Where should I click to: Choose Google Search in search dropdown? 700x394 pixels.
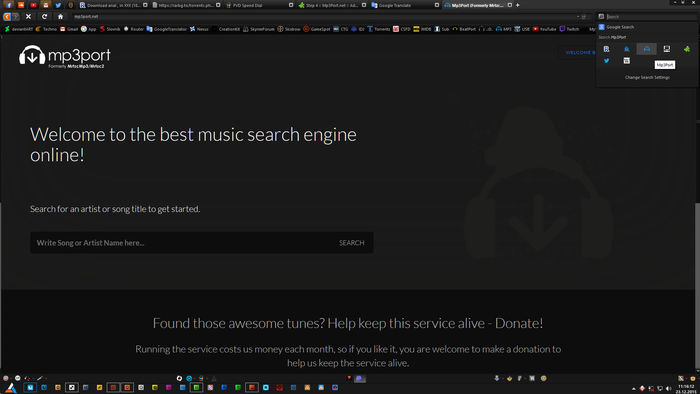647,27
